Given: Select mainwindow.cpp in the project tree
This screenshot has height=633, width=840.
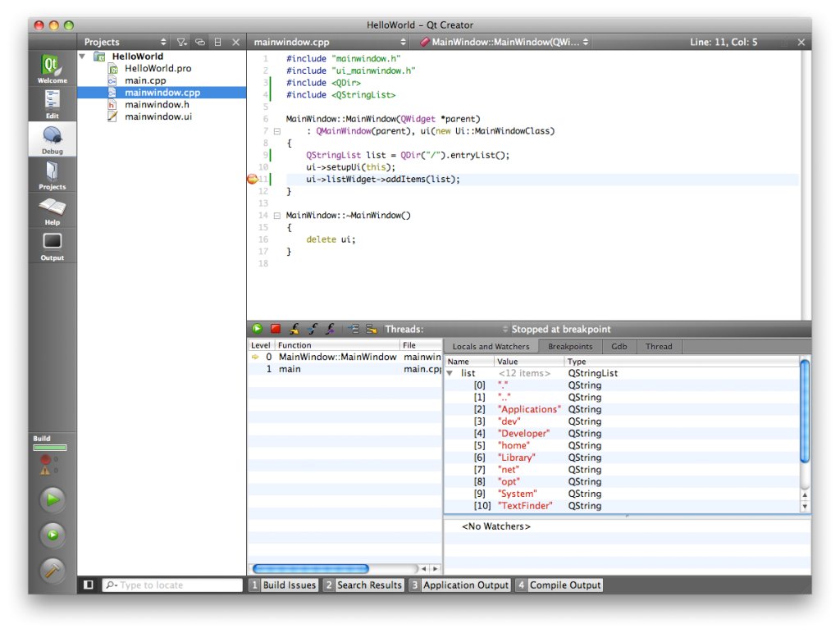Looking at the screenshot, I should [162, 92].
